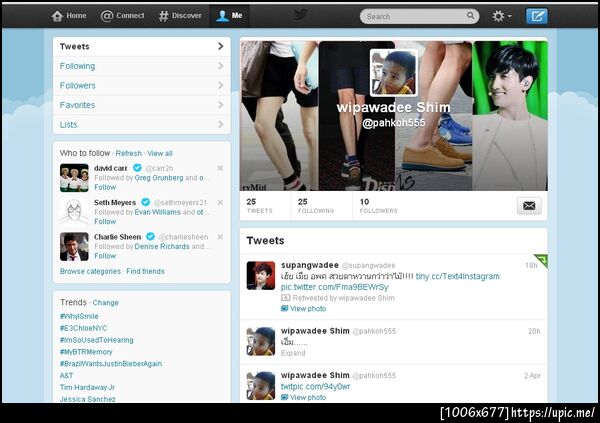Click the chevron beside Followers

(220, 85)
